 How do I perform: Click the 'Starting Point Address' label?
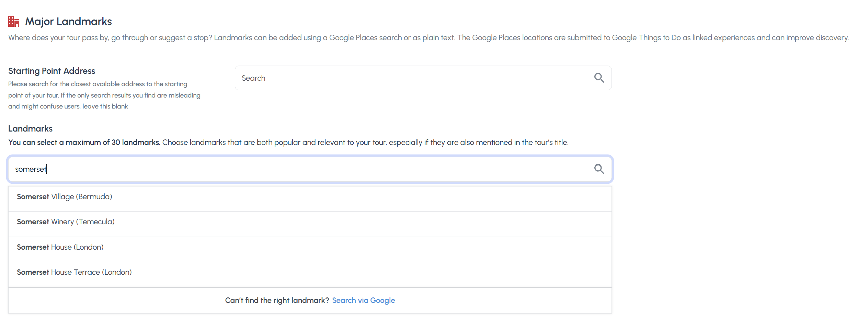52,71
